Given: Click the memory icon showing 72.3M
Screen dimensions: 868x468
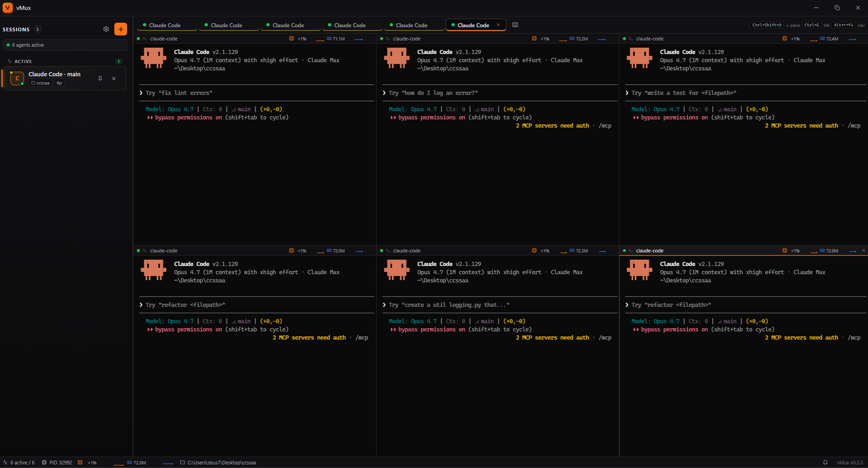Looking at the screenshot, I should (572, 251).
